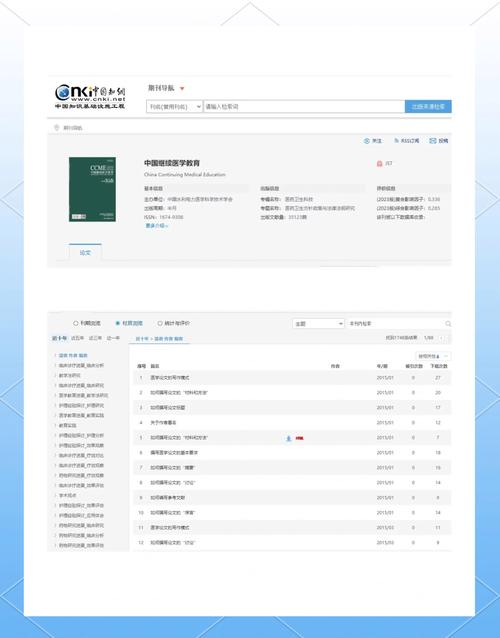
Task: Open the 期刊导航 red arrow dropdown
Action: pyautogui.click(x=182, y=89)
